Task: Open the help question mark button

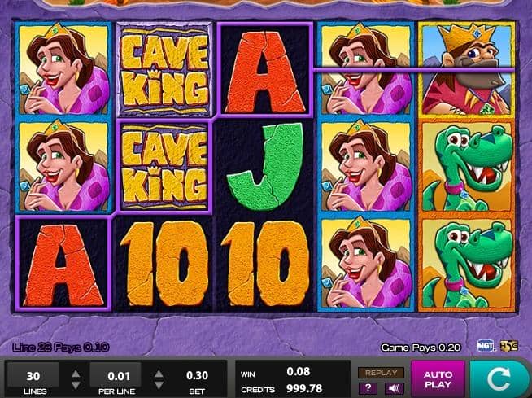Action: pos(368,388)
